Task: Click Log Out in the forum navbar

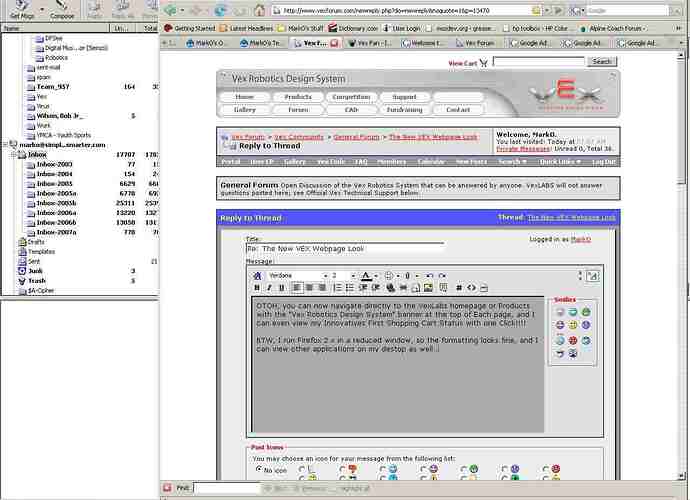Action: tap(603, 162)
